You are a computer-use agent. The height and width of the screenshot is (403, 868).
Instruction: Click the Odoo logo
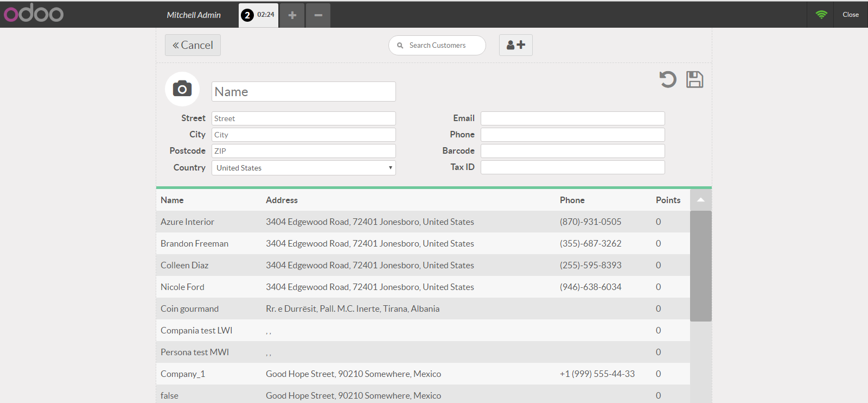pyautogui.click(x=34, y=14)
